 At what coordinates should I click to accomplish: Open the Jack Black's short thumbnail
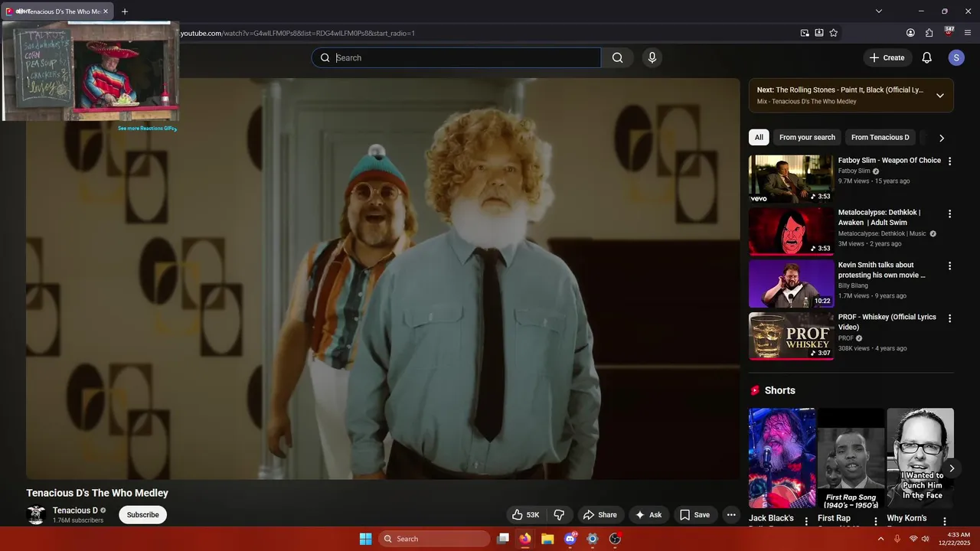point(782,458)
